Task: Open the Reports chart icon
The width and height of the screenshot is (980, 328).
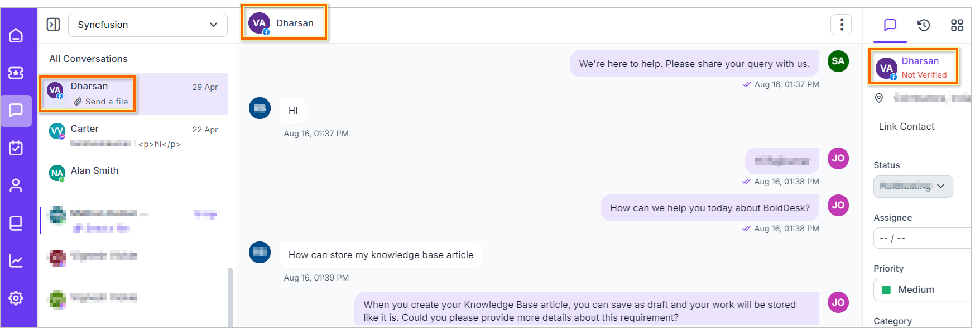Action: [16, 260]
